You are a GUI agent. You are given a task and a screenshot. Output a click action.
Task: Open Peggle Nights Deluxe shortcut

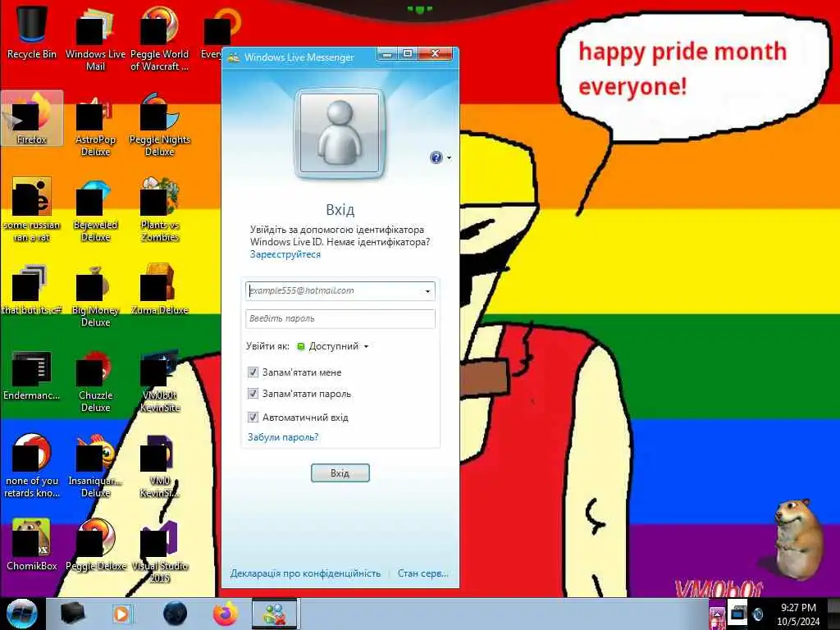click(x=159, y=125)
